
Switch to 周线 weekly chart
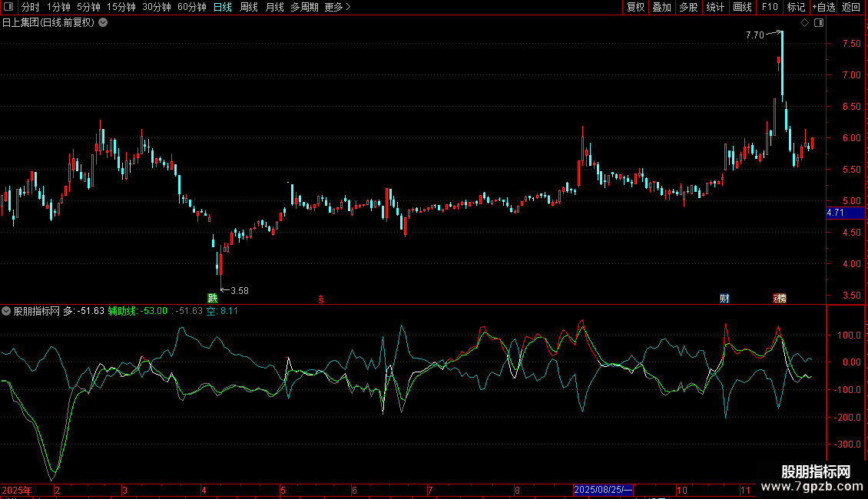click(249, 7)
